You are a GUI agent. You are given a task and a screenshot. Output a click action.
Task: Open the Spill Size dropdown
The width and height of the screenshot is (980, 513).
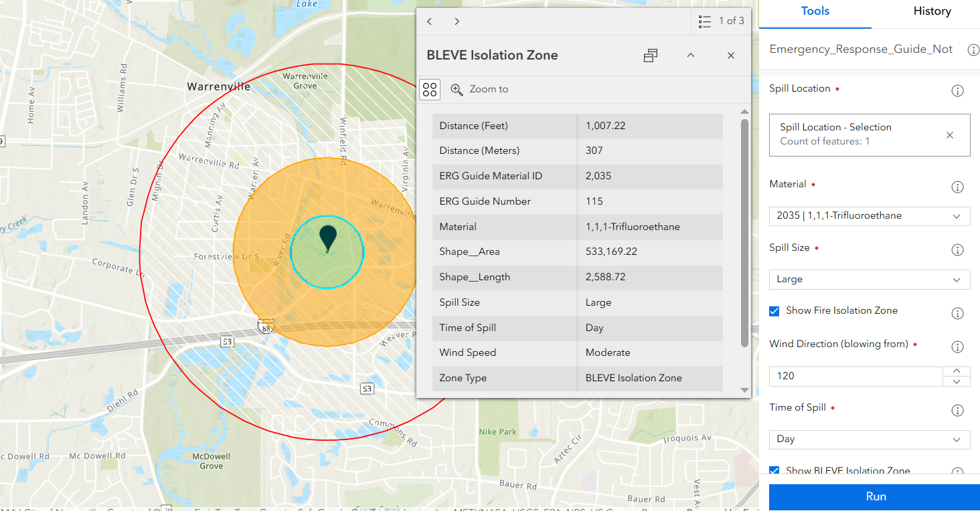[x=870, y=280]
